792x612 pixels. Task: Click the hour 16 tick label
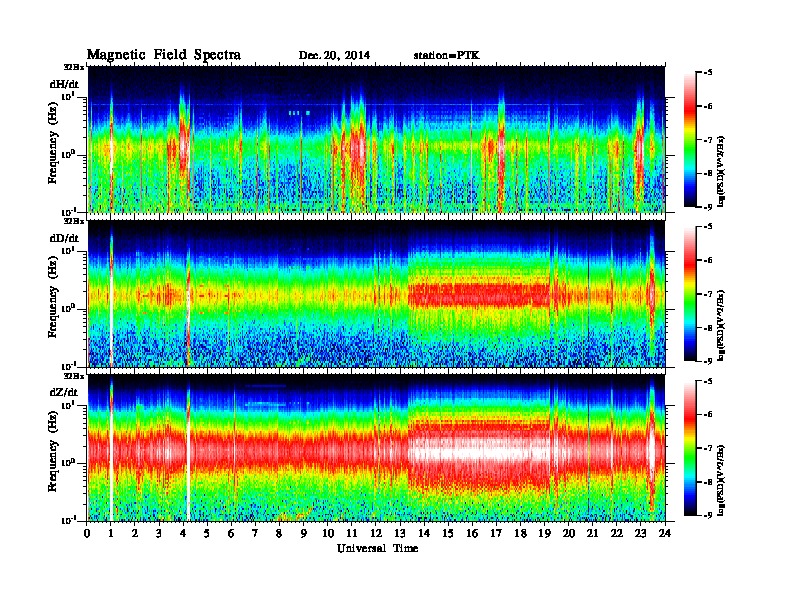472,534
